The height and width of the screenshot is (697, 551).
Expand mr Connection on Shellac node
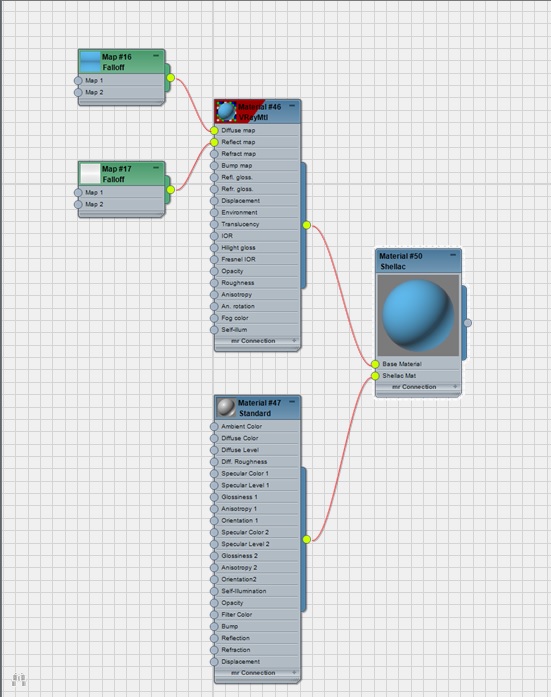click(455, 387)
